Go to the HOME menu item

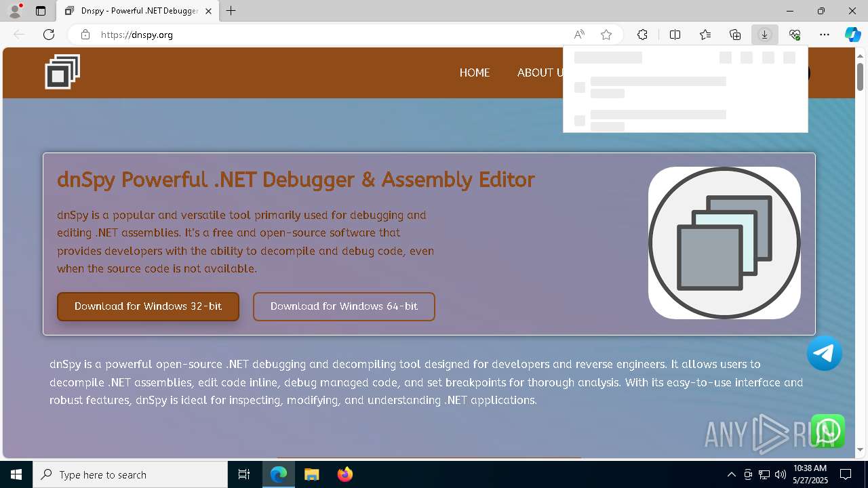click(475, 73)
